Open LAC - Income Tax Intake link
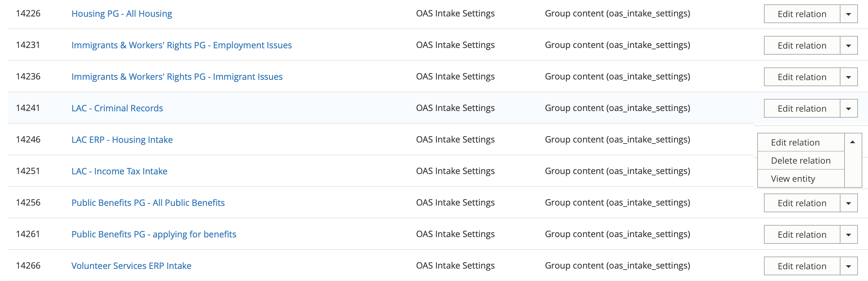Screen dimensions: 868x281 coord(119,171)
